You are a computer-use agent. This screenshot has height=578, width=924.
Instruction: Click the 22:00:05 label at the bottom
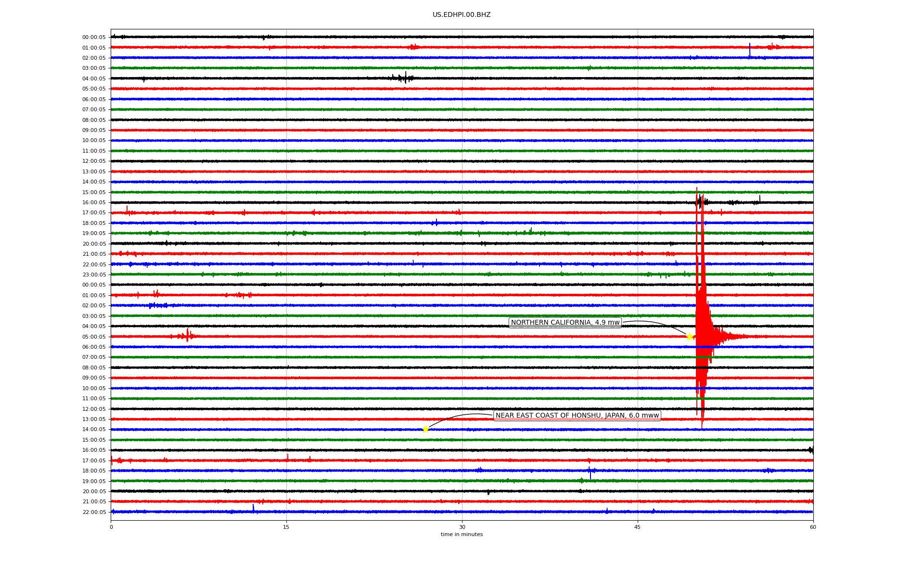tap(94, 512)
